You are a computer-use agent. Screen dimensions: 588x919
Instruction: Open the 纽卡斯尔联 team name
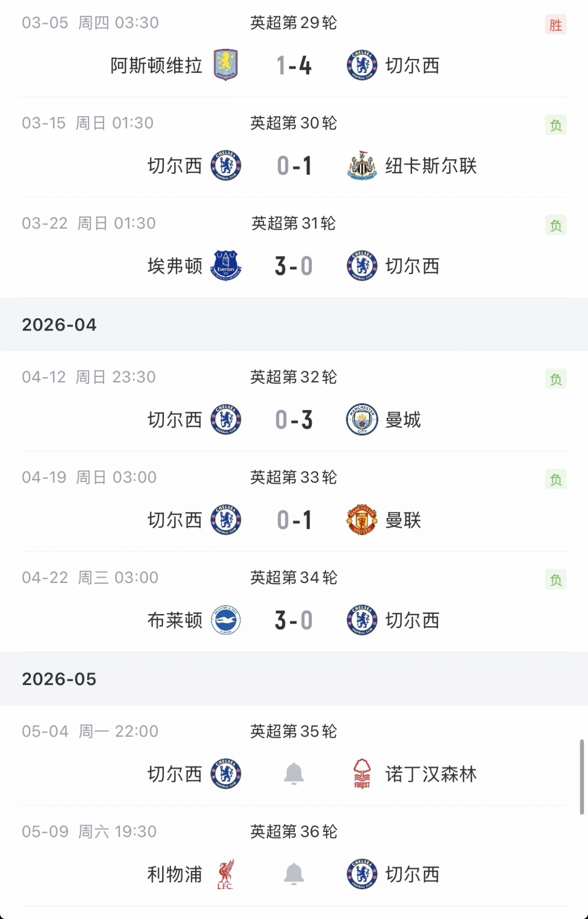431,166
